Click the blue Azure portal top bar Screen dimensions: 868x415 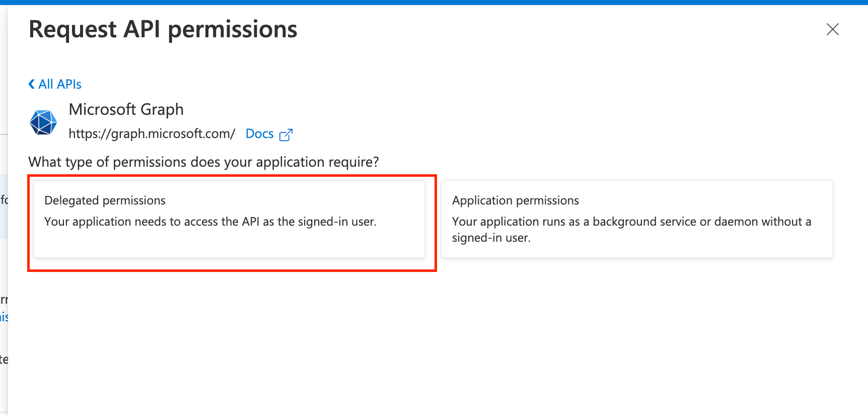pyautogui.click(x=434, y=3)
